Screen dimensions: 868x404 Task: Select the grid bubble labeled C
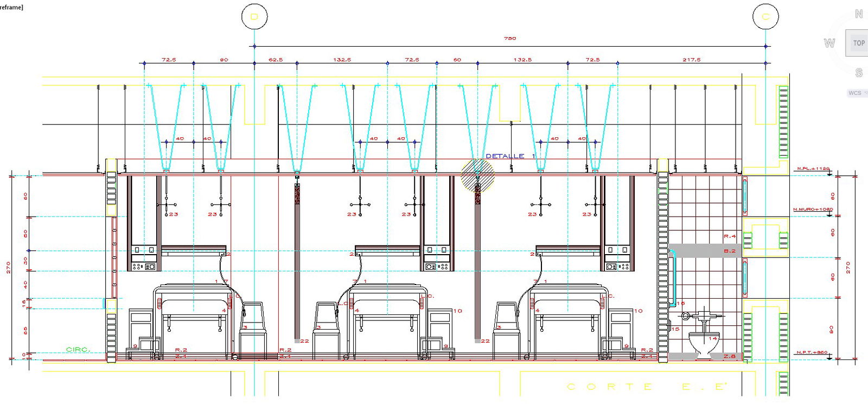765,17
